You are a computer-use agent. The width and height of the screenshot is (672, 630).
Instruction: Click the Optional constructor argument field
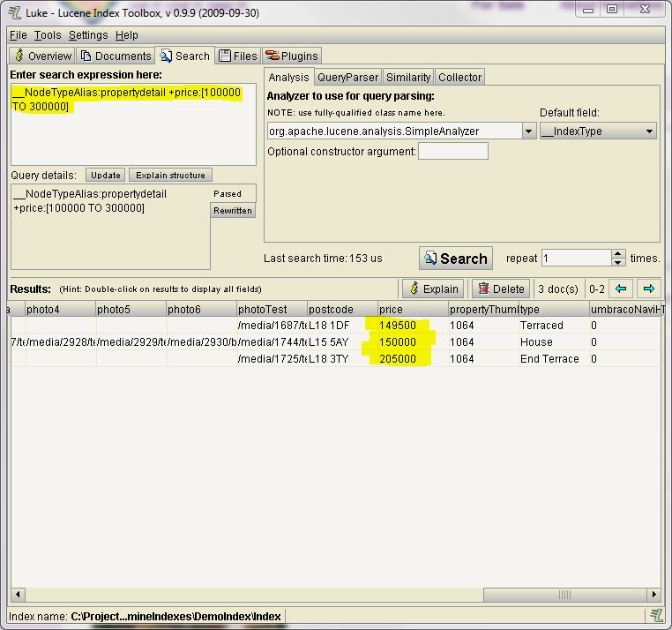point(453,151)
